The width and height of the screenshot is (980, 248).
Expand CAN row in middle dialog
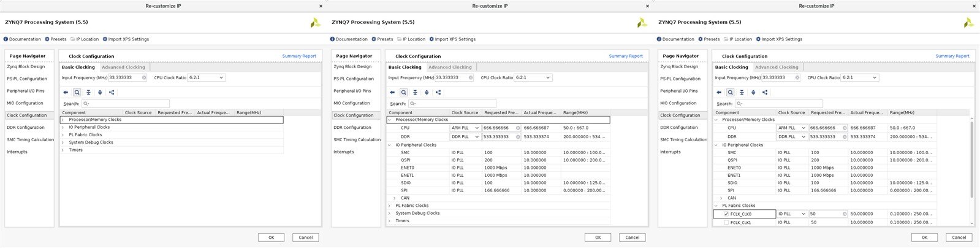[x=395, y=198]
